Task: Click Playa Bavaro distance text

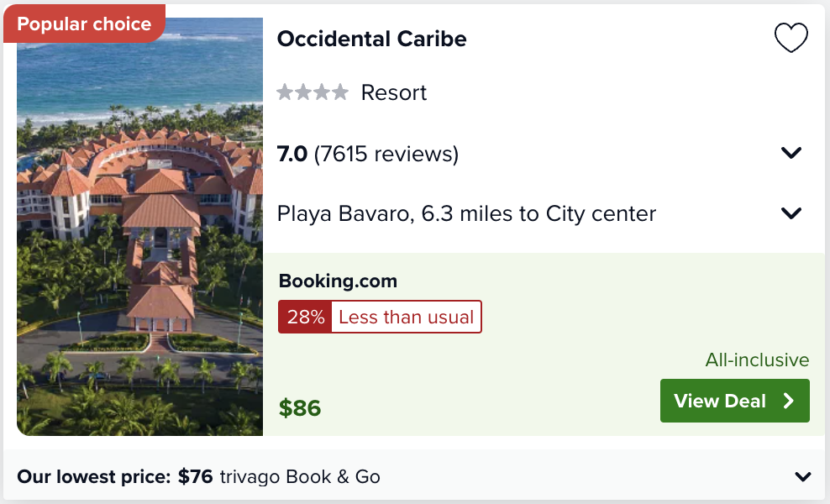Action: [466, 214]
